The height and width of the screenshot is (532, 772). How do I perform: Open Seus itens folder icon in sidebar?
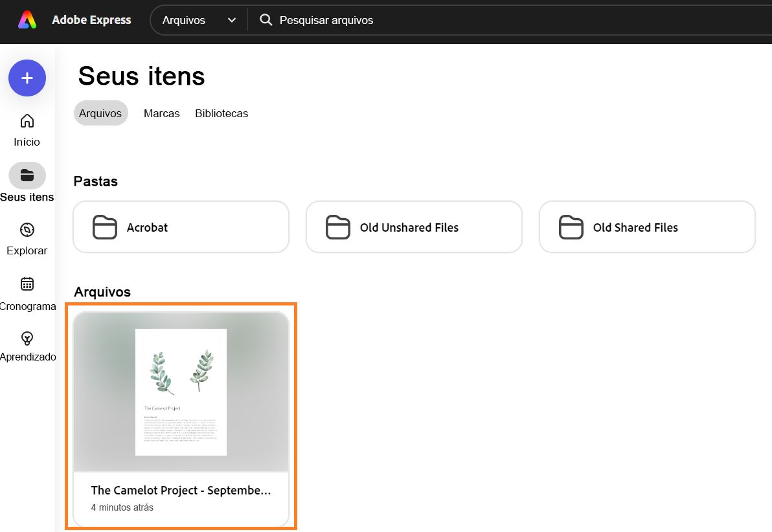[27, 175]
